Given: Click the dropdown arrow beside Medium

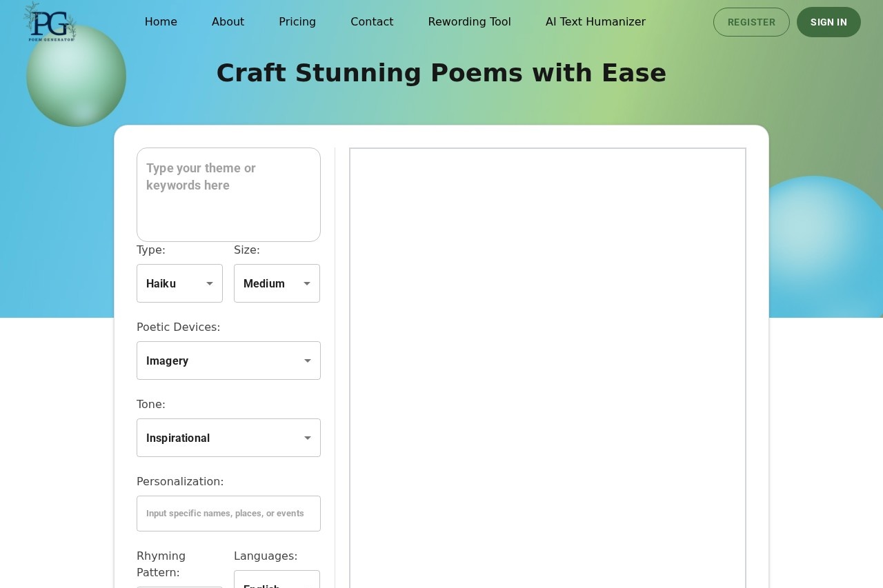Looking at the screenshot, I should click(x=307, y=283).
